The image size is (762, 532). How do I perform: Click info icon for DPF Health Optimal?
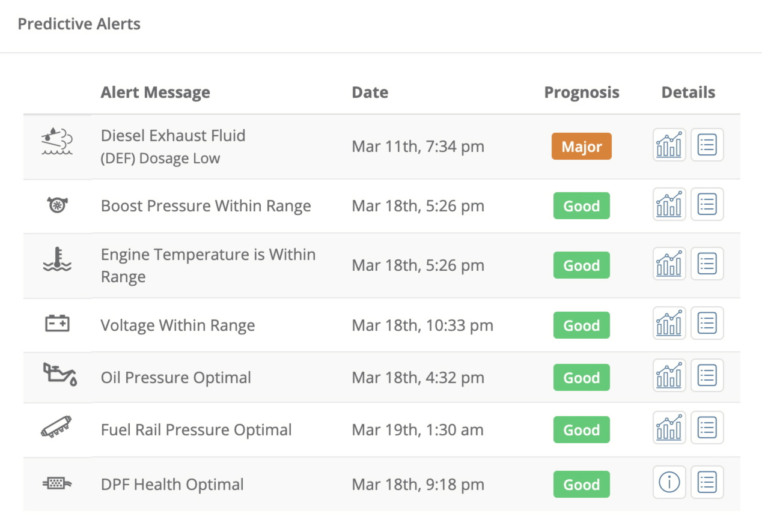click(669, 482)
